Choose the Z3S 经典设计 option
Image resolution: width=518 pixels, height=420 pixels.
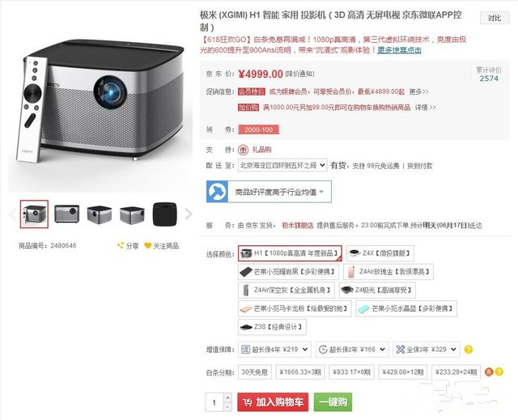(272, 327)
